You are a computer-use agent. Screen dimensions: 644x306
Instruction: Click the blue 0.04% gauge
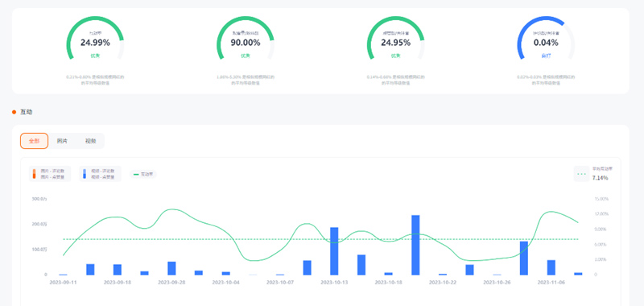(546, 39)
